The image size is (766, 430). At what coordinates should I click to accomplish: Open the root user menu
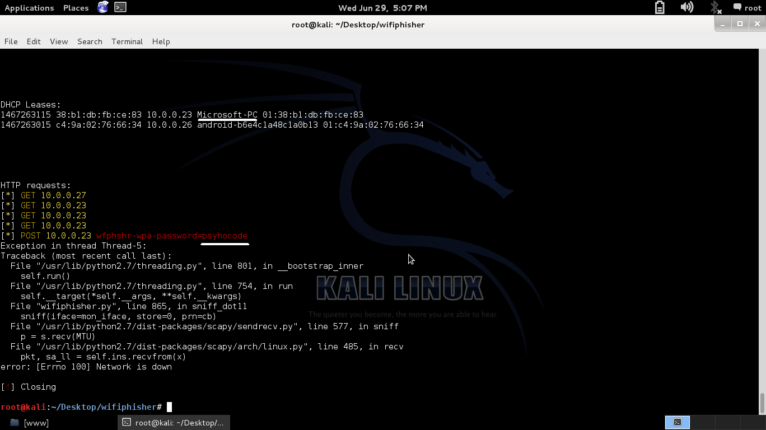746,7
